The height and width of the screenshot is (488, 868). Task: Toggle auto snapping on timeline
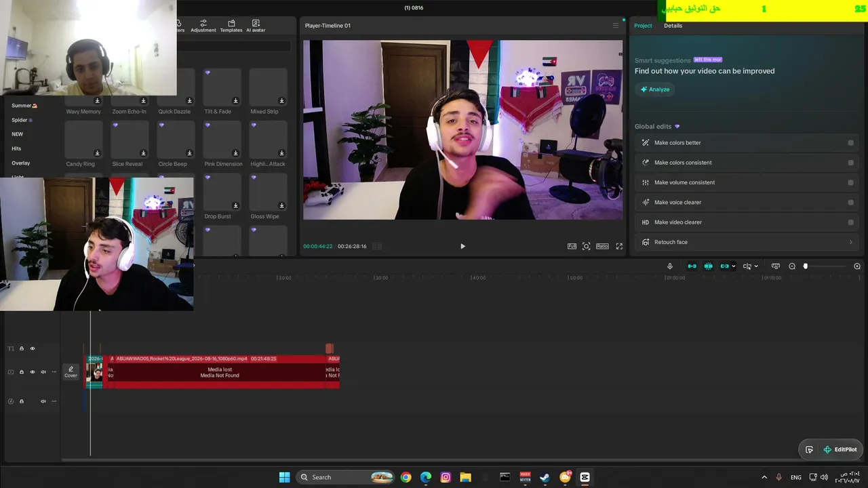tap(708, 266)
